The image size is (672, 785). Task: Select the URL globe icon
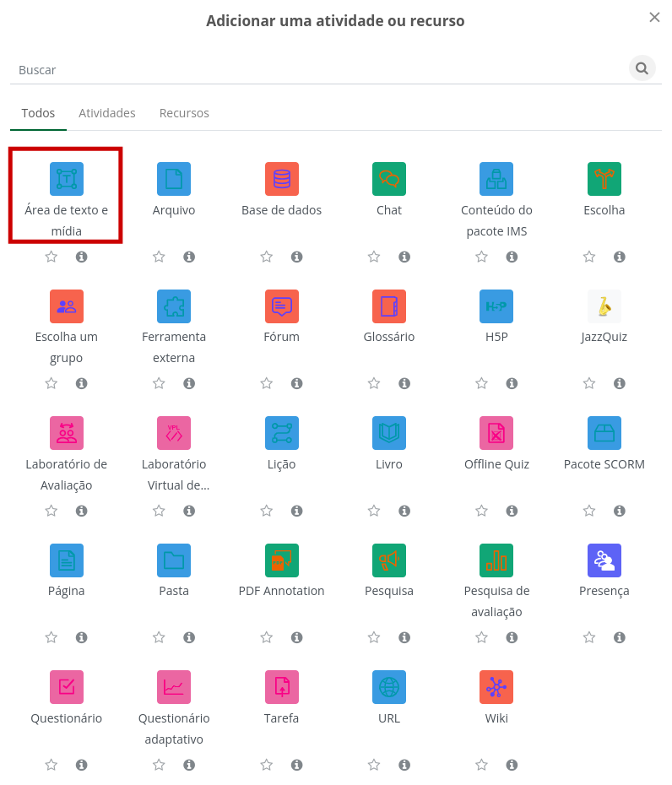tap(389, 687)
